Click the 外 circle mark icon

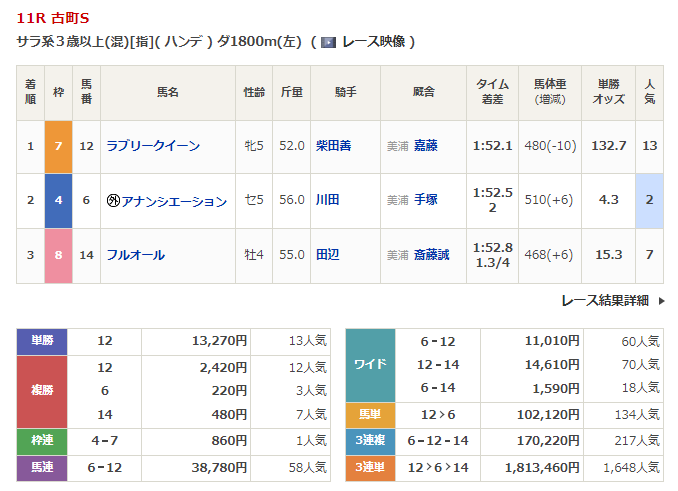coord(113,201)
